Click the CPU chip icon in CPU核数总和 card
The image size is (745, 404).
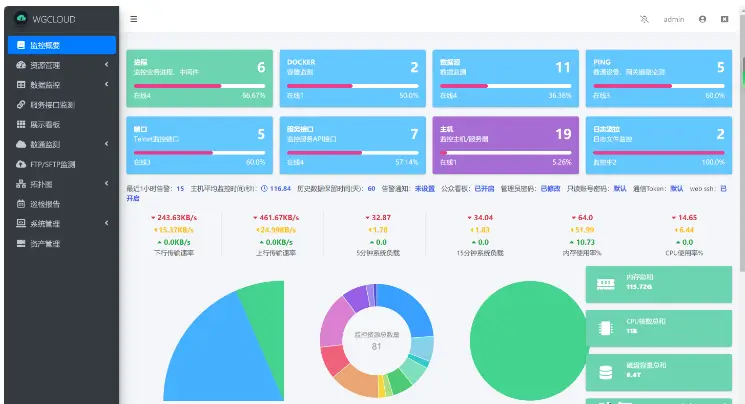coord(605,328)
